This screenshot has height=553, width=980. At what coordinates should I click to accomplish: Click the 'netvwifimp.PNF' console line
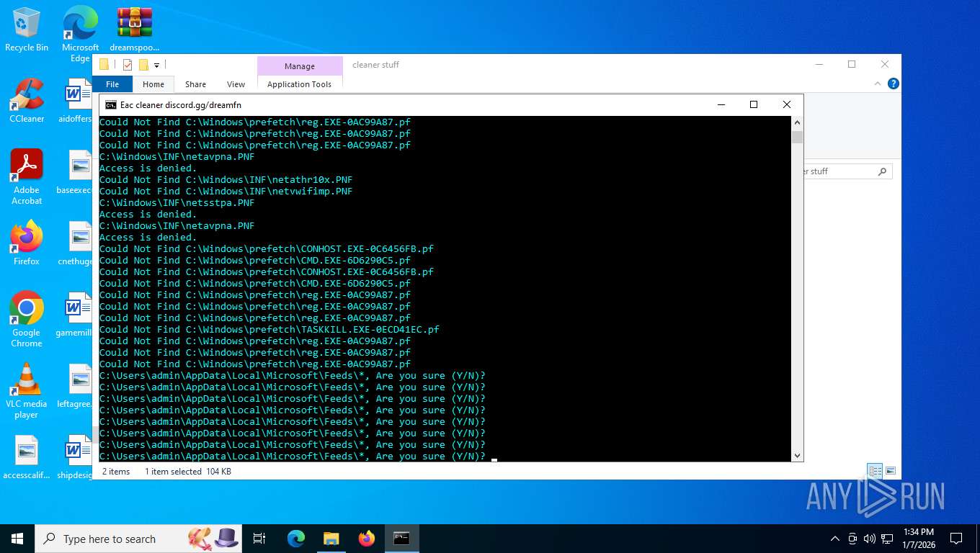(226, 192)
